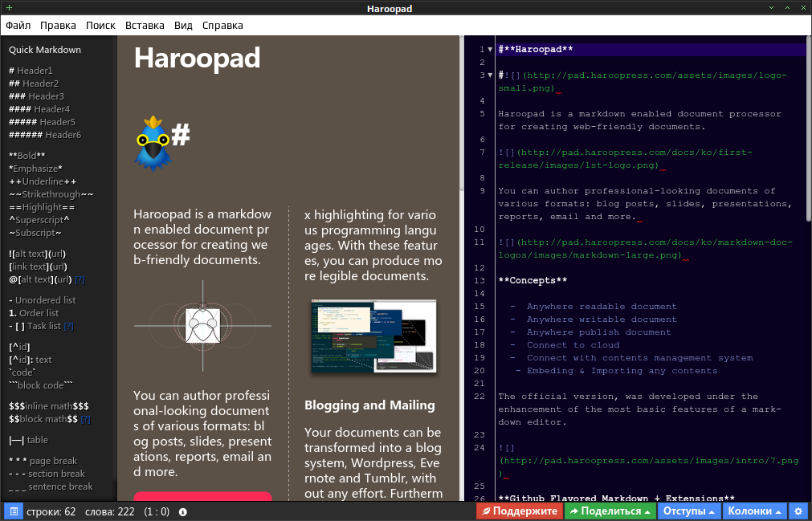The width and height of the screenshot is (812, 521).
Task: Insert `code` inline syntax
Action: tap(22, 373)
